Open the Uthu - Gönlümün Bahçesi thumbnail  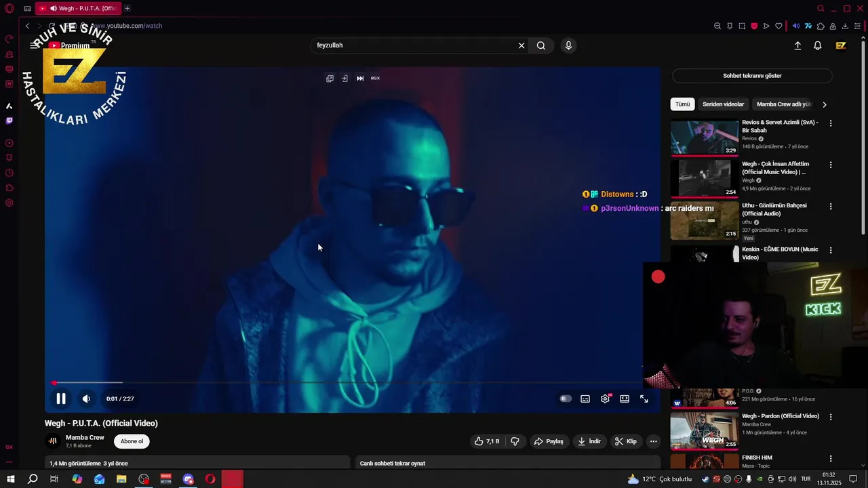pos(705,221)
